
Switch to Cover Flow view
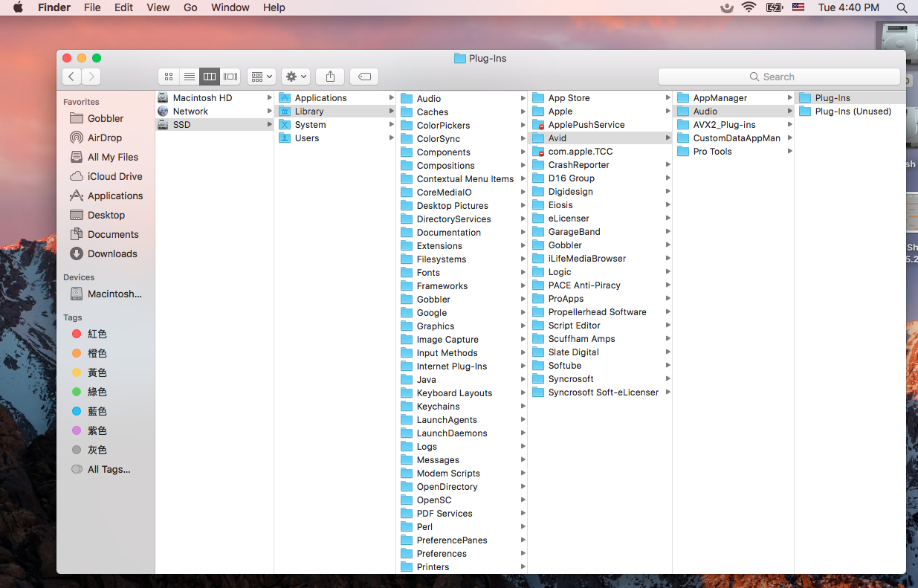[230, 77]
